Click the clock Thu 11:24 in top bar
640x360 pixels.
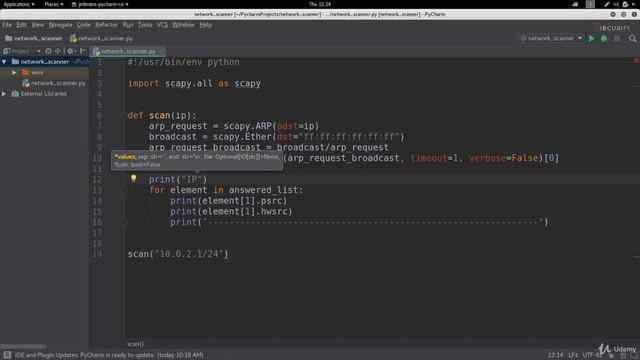click(320, 4)
